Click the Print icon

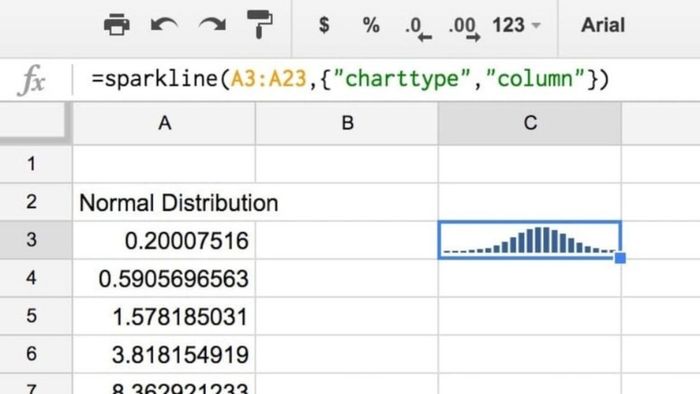point(117,25)
